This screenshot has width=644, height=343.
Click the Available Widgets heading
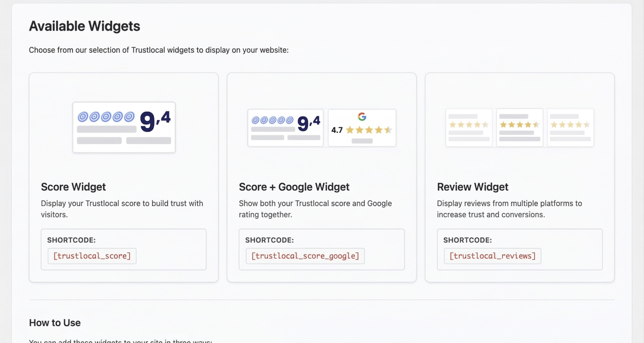click(x=84, y=26)
